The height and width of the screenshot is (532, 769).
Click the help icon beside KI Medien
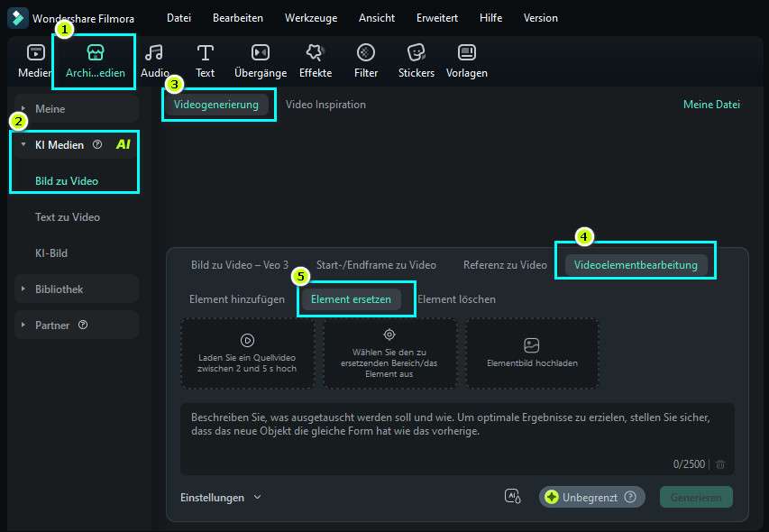97,144
